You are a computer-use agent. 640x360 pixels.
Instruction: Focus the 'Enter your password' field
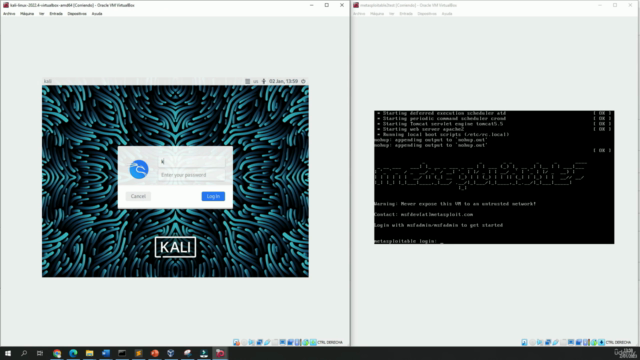click(192, 175)
